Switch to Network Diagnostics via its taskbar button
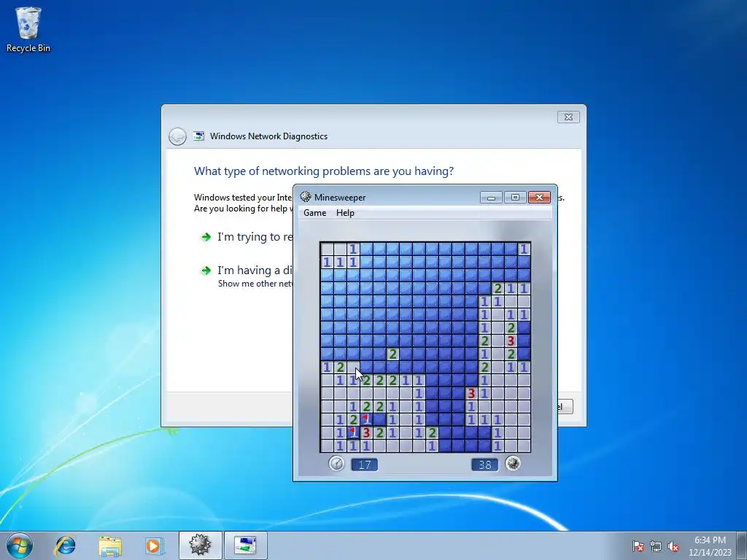Screen dimensions: 747x560 click(x=245, y=545)
